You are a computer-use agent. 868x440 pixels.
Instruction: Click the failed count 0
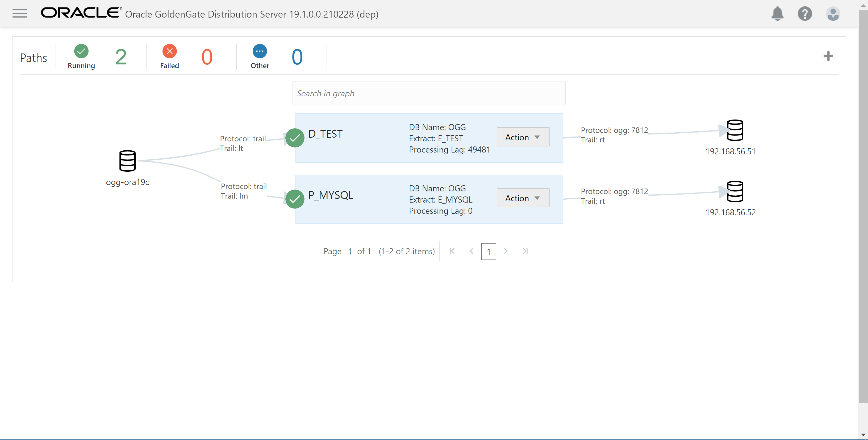[207, 57]
